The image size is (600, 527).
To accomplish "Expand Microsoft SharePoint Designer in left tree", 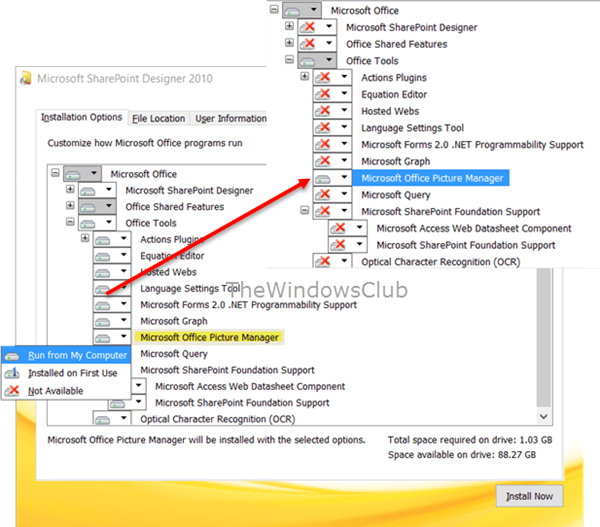I will coord(70,189).
